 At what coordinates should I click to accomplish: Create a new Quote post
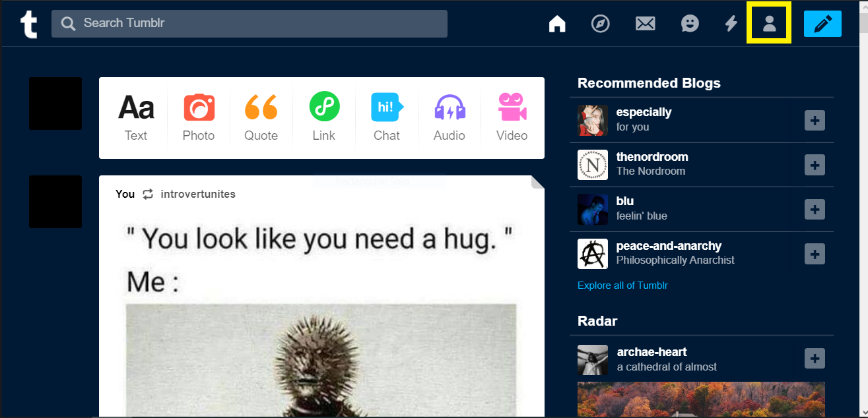[x=261, y=118]
